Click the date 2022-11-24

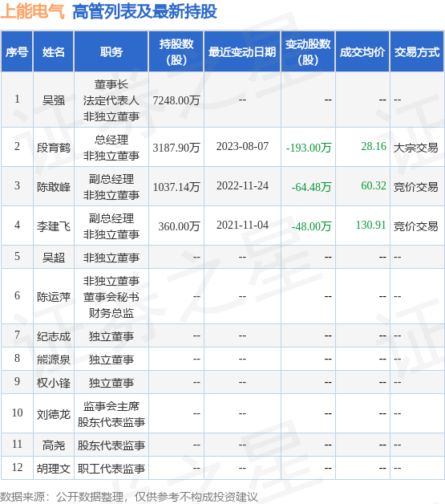click(242, 185)
